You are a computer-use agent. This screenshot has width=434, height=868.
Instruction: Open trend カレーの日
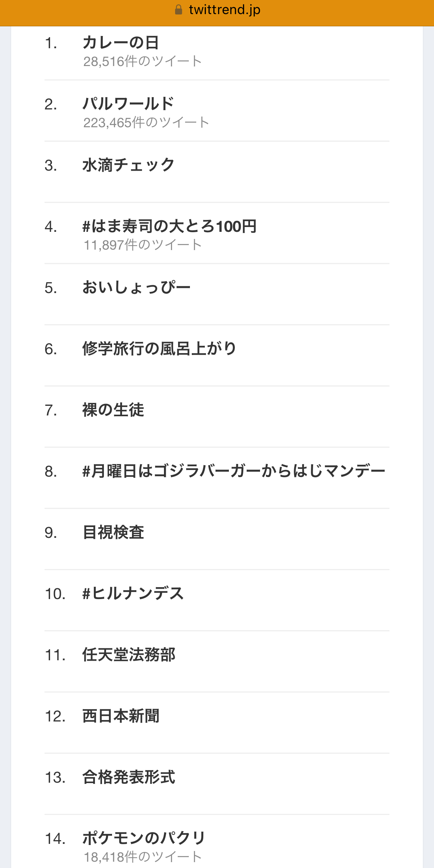click(121, 43)
